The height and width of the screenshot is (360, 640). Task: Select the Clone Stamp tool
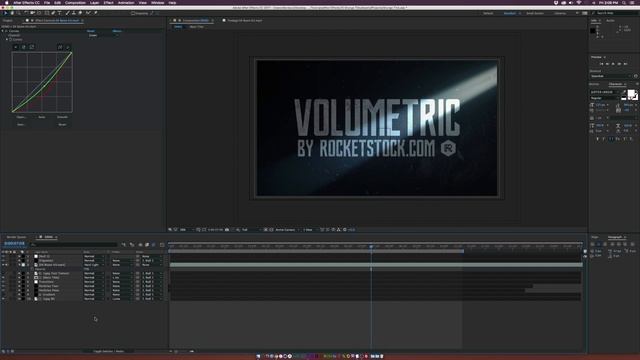click(x=73, y=13)
